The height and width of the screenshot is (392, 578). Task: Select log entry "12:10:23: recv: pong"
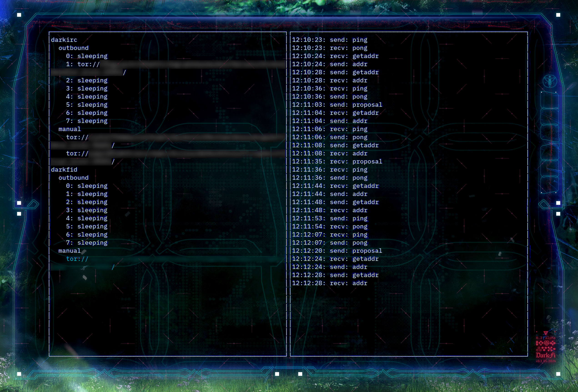point(329,48)
